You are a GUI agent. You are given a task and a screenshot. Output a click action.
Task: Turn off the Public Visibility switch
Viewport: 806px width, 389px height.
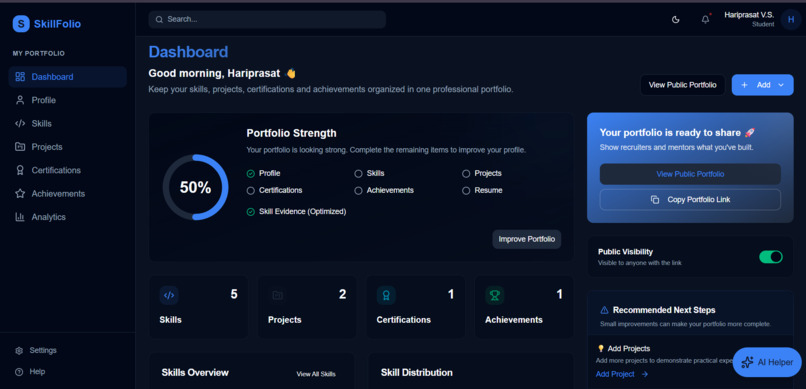(771, 257)
